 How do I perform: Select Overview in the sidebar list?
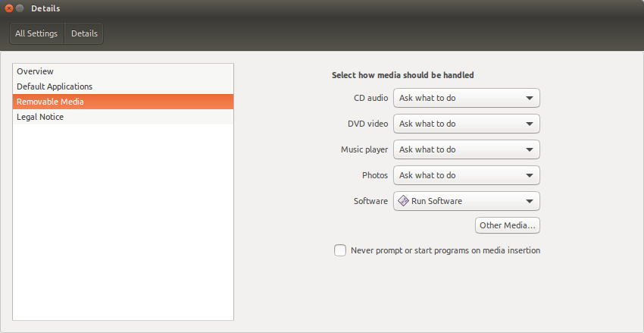(123, 71)
